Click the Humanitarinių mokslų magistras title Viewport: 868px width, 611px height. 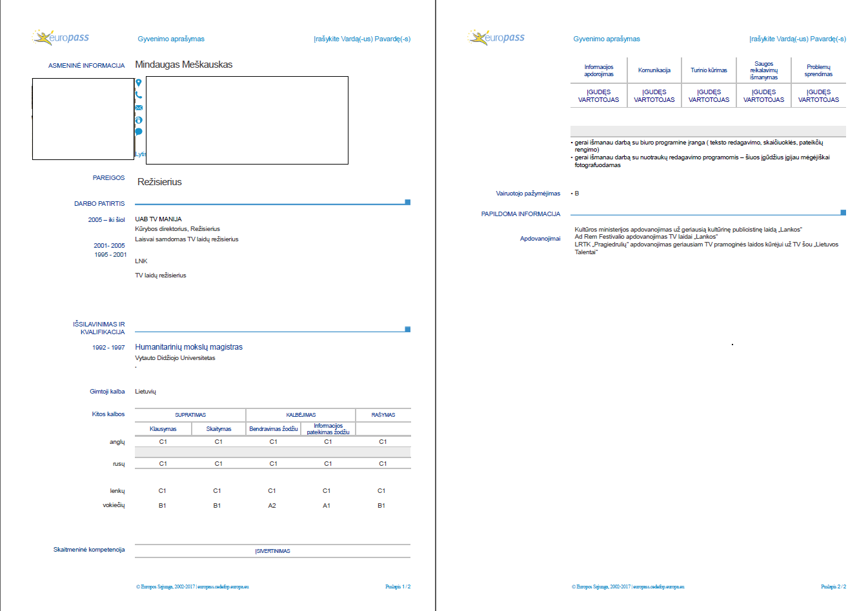[188, 347]
